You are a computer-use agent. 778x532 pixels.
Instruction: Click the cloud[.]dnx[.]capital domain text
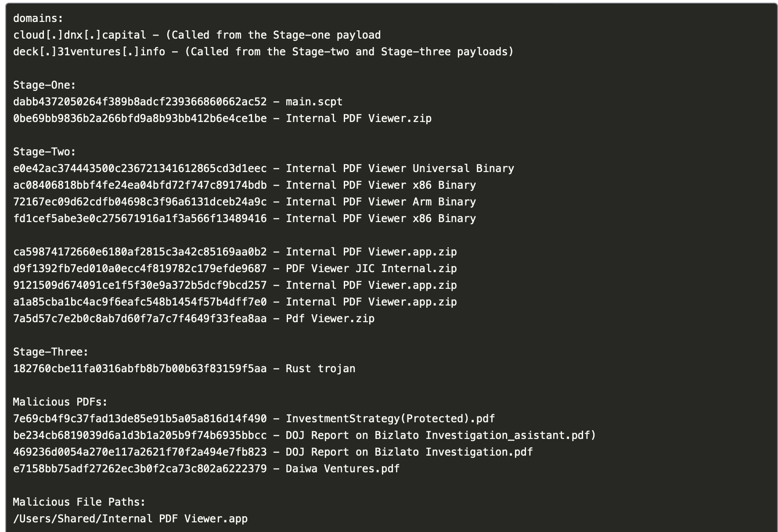79,35
